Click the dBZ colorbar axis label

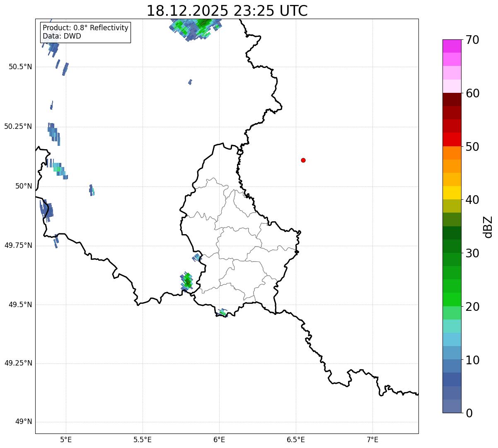pyautogui.click(x=488, y=227)
